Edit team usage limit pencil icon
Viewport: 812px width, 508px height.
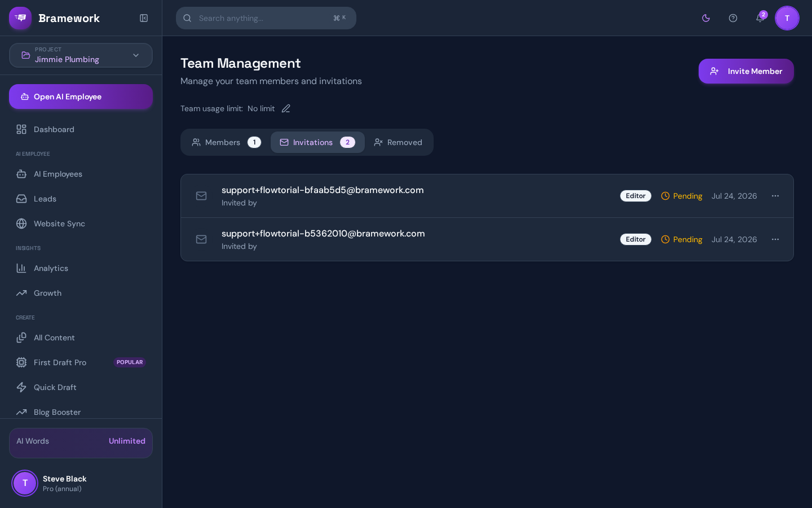tap(286, 108)
